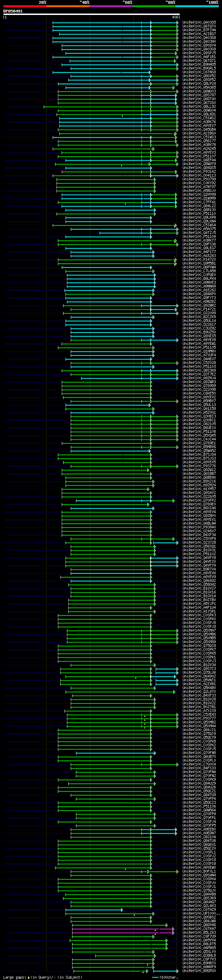Click the purple ~60% identity legend bar
222x980 pixels.
[111, 6]
